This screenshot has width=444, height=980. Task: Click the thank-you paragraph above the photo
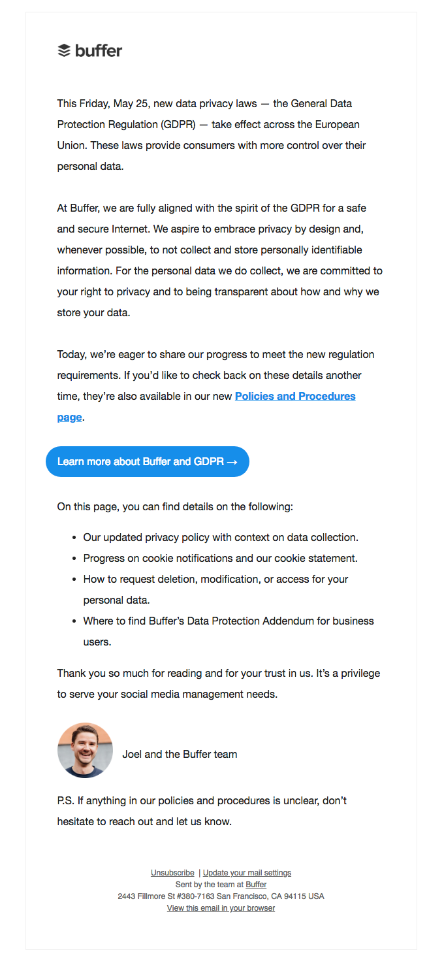point(219,683)
